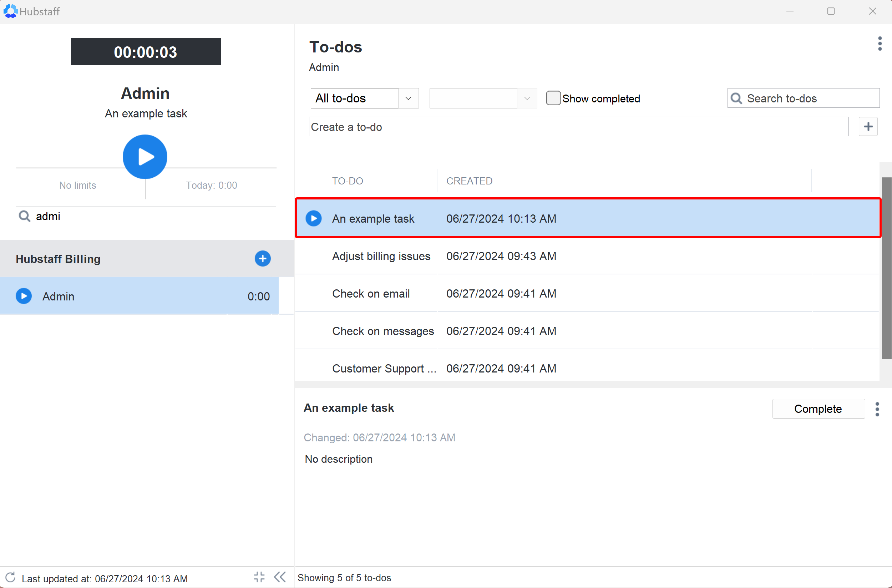Viewport: 892px width, 588px height.
Task: Click the plus button to add a to-do
Action: tap(868, 127)
